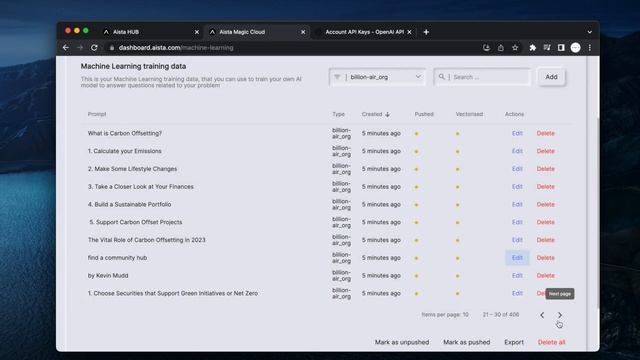
Task: Open the billion-air_org type filter dropdown
Action: tap(377, 77)
